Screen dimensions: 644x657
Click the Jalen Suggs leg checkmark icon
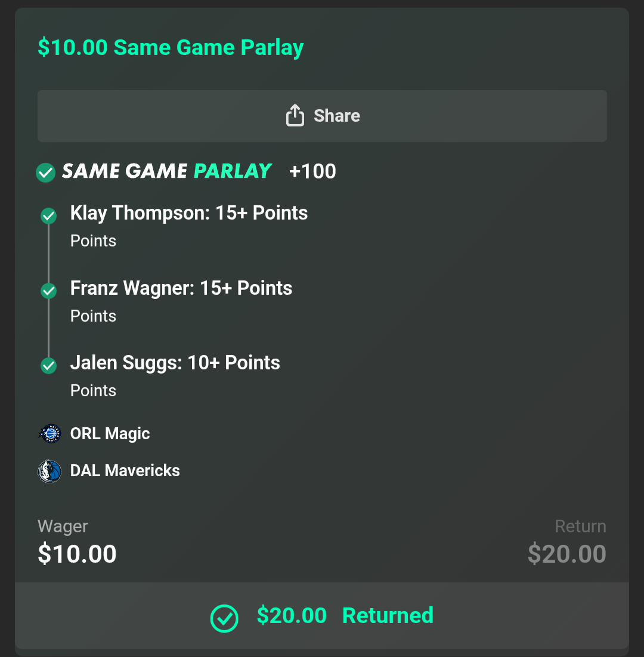click(x=48, y=366)
